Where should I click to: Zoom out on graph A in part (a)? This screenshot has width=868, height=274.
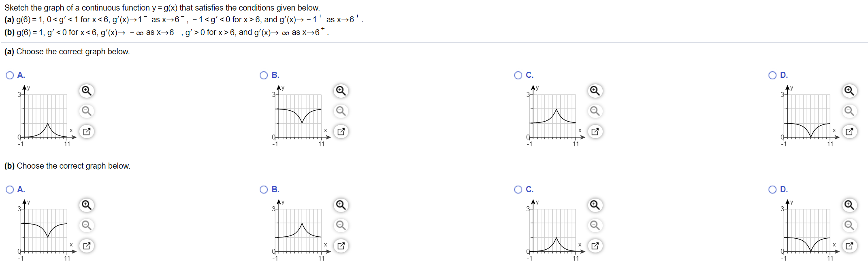pos(86,111)
